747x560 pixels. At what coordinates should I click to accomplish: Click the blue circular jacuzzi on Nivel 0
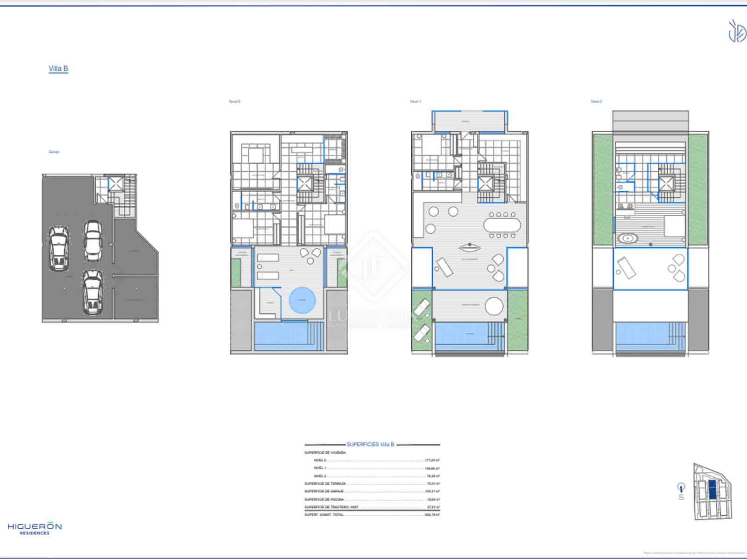tap(302, 301)
